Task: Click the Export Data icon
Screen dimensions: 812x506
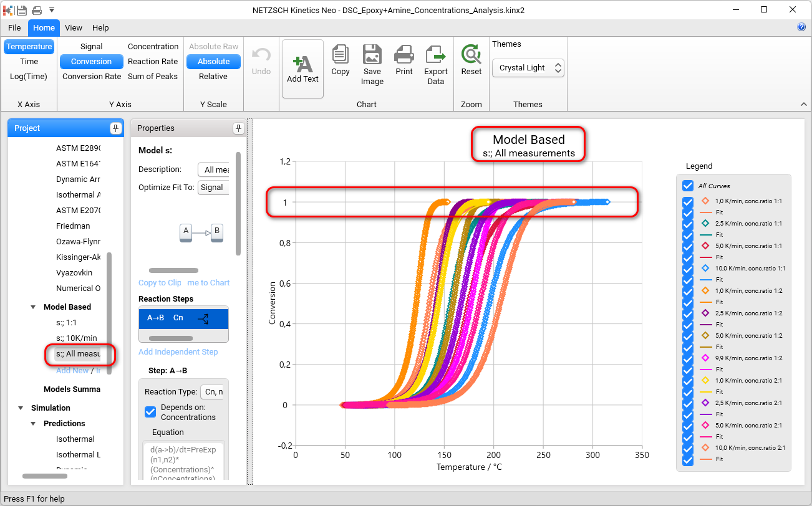Action: (x=436, y=55)
